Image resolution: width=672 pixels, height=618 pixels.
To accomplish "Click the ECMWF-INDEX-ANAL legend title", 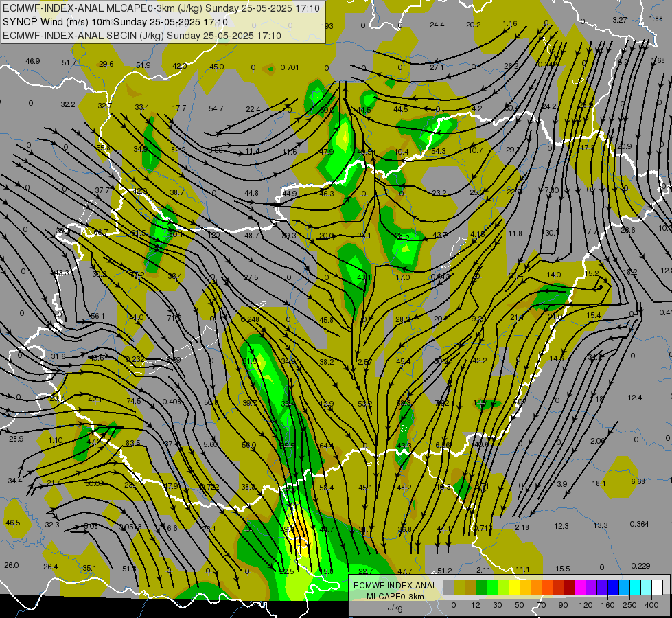I will pyautogui.click(x=395, y=586).
